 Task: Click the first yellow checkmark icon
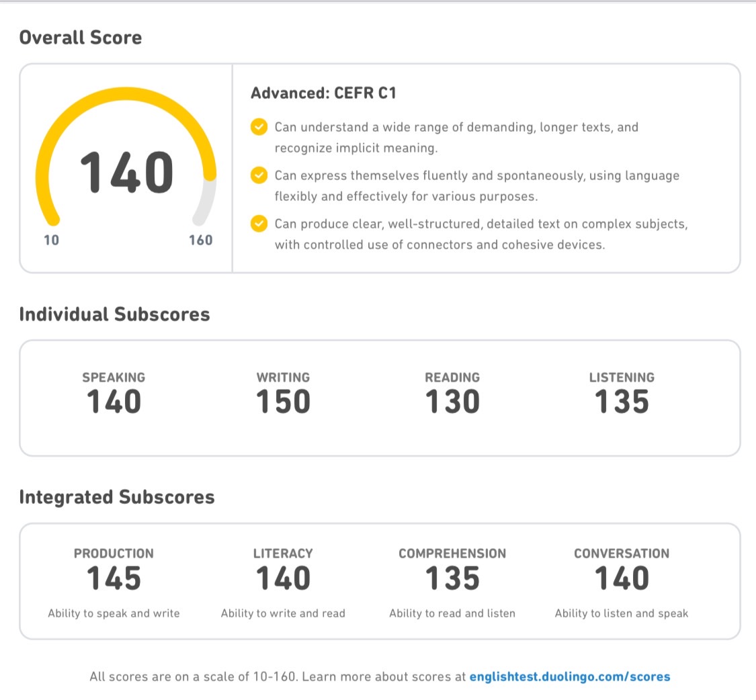pos(259,127)
